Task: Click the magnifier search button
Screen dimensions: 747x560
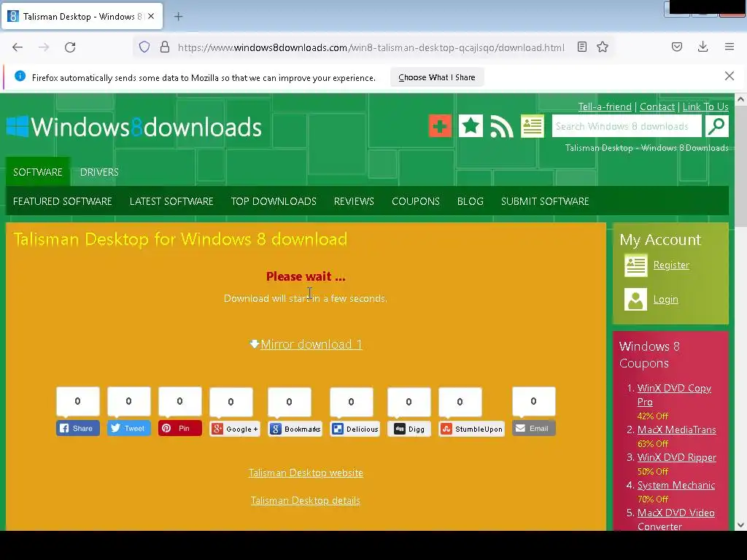Action: (717, 126)
